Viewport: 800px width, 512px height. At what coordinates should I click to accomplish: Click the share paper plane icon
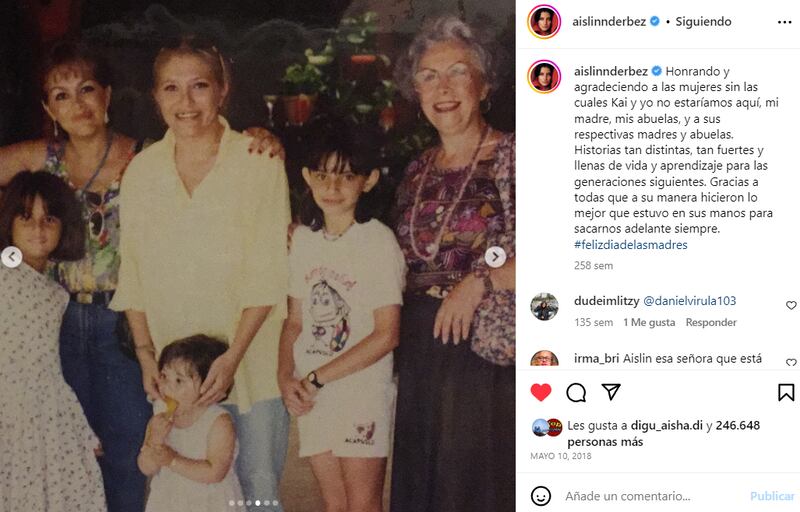[x=611, y=392]
